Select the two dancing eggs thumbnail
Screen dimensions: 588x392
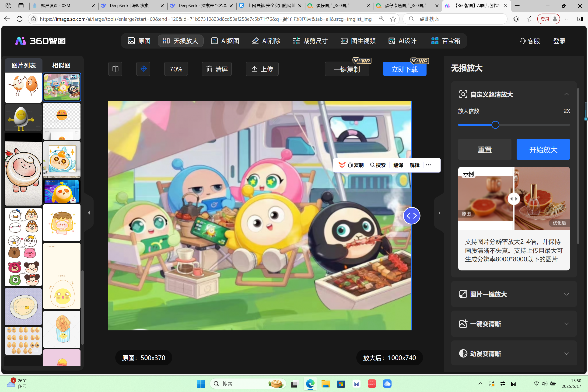click(23, 87)
